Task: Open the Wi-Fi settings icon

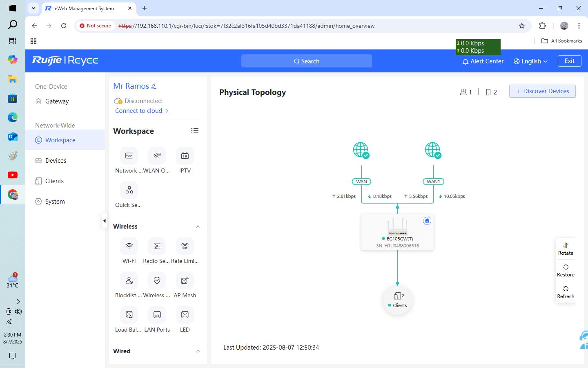Action: tap(129, 246)
